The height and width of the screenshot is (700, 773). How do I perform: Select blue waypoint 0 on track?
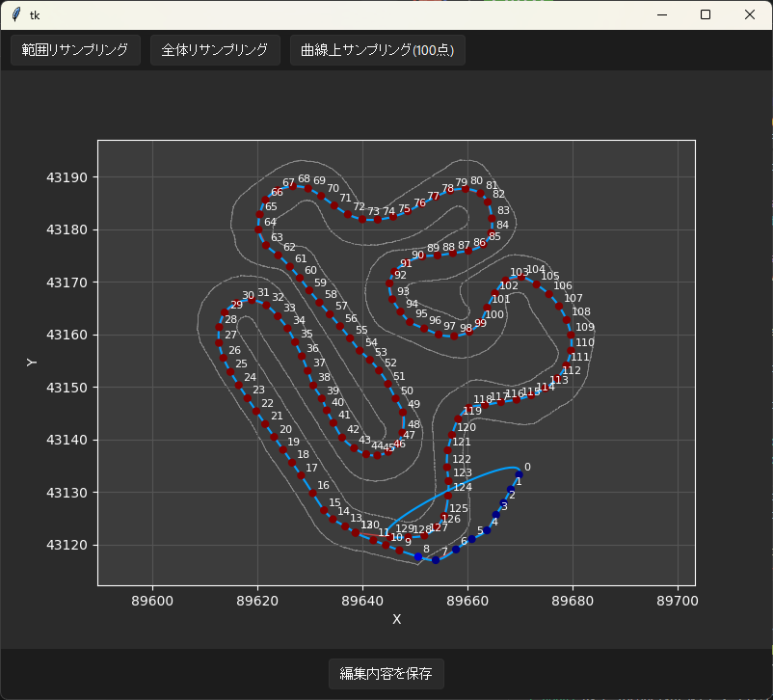tap(520, 474)
